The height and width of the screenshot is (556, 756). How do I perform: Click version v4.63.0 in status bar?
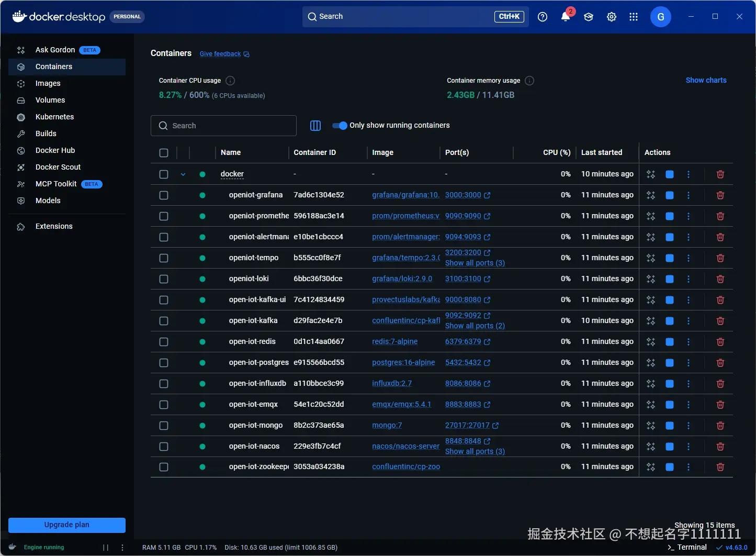(732, 548)
